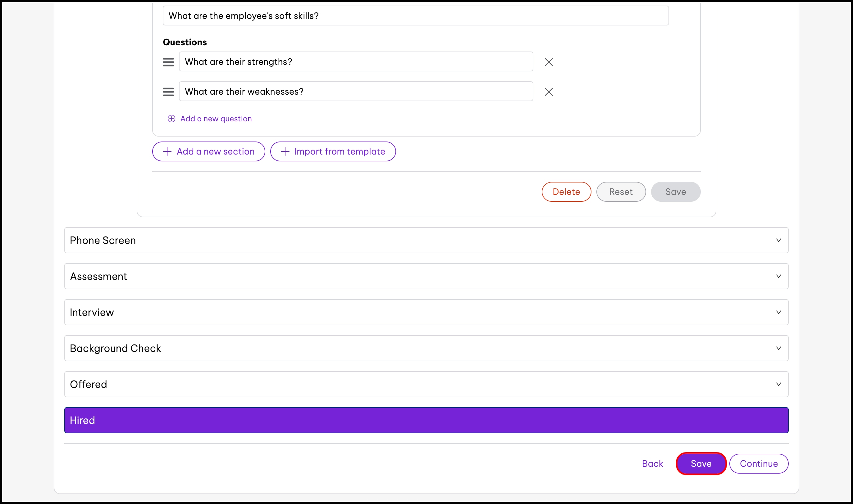This screenshot has height=504, width=853.
Task: Click the plus circle icon for a new question
Action: coord(171,119)
